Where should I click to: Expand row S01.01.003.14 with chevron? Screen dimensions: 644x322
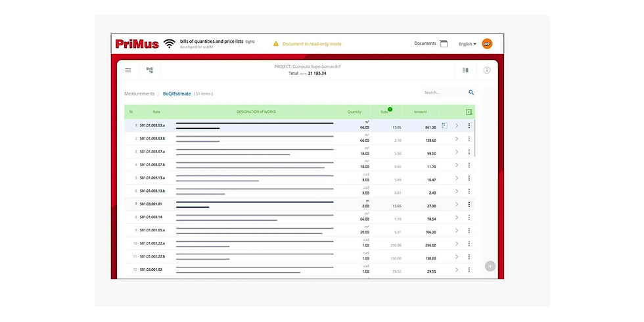456,218
